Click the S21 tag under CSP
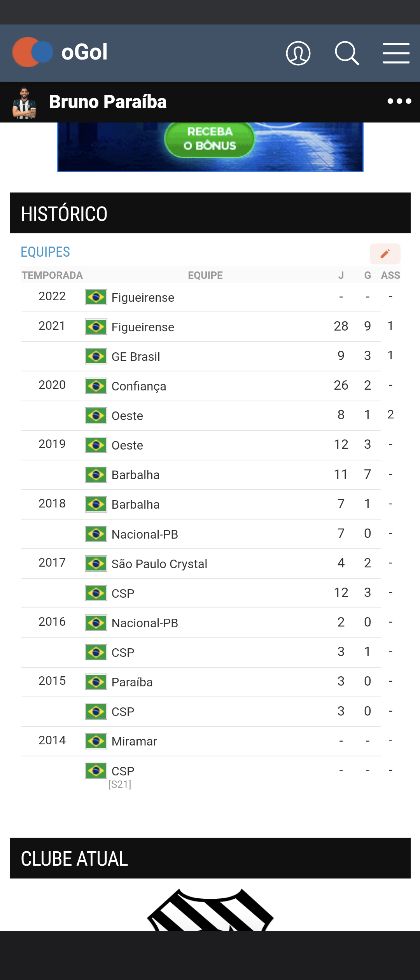 [x=120, y=784]
